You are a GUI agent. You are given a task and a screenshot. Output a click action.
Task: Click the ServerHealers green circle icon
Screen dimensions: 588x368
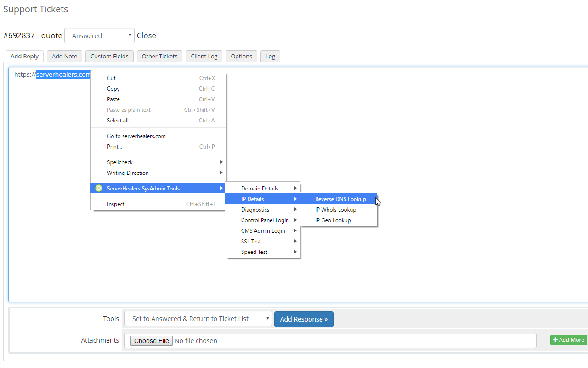click(x=98, y=188)
